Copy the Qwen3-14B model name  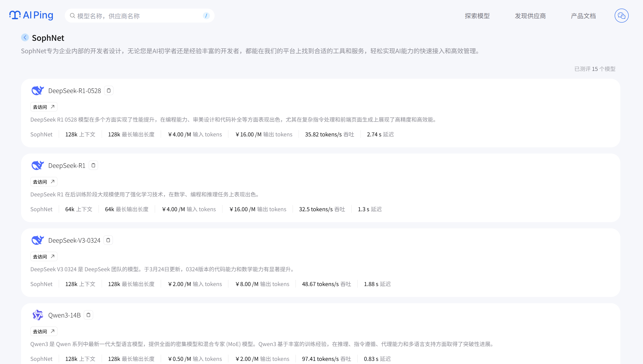click(x=88, y=315)
